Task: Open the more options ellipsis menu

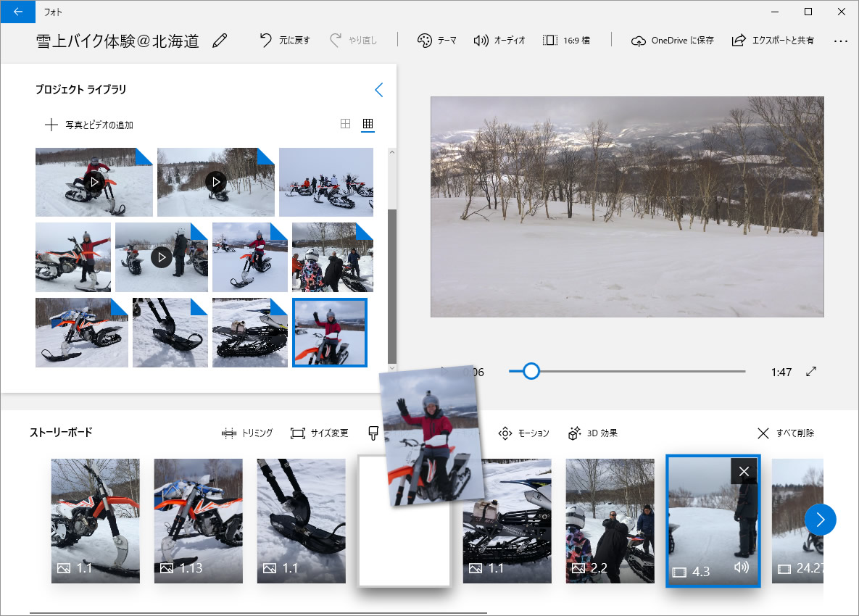Action: [x=840, y=41]
